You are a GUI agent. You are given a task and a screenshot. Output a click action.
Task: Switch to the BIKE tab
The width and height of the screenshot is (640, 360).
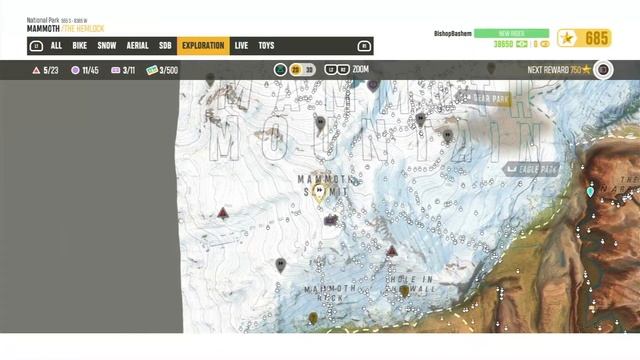click(x=80, y=46)
